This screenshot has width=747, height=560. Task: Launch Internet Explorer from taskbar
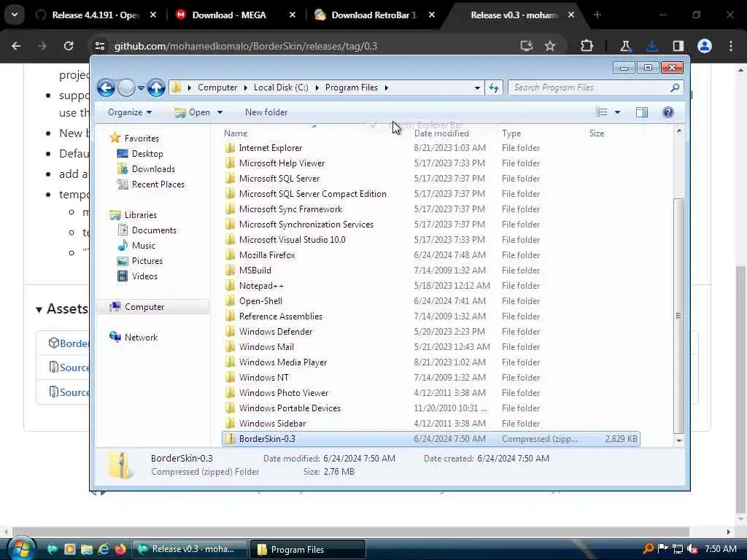click(x=104, y=550)
